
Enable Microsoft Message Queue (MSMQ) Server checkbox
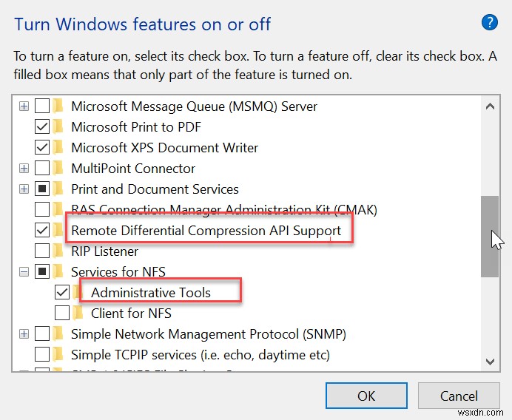42,106
